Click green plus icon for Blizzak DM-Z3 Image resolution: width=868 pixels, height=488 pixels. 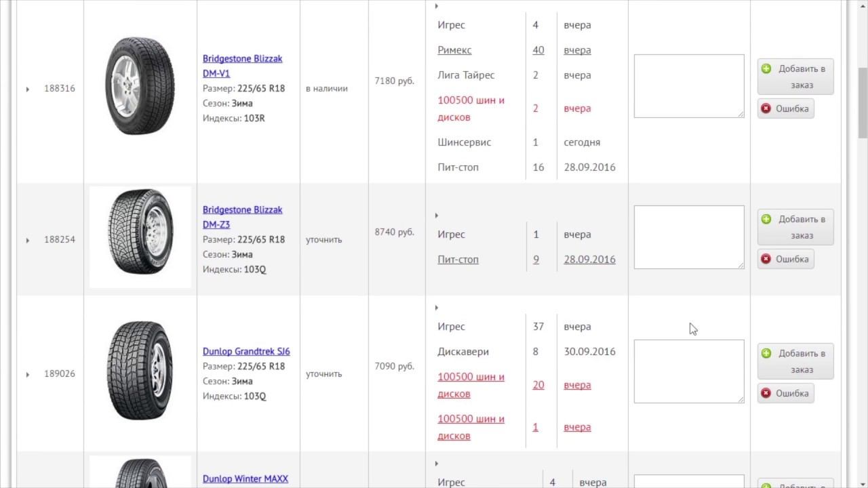(x=766, y=219)
